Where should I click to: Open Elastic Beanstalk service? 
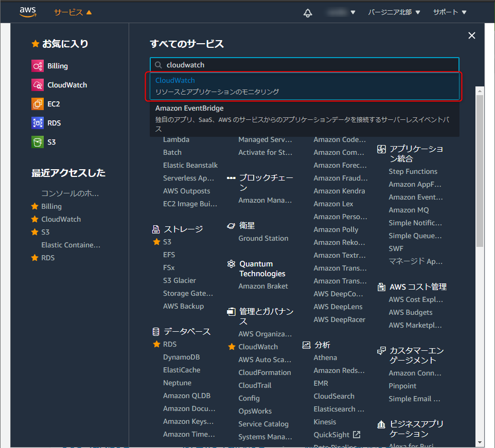pyautogui.click(x=190, y=165)
